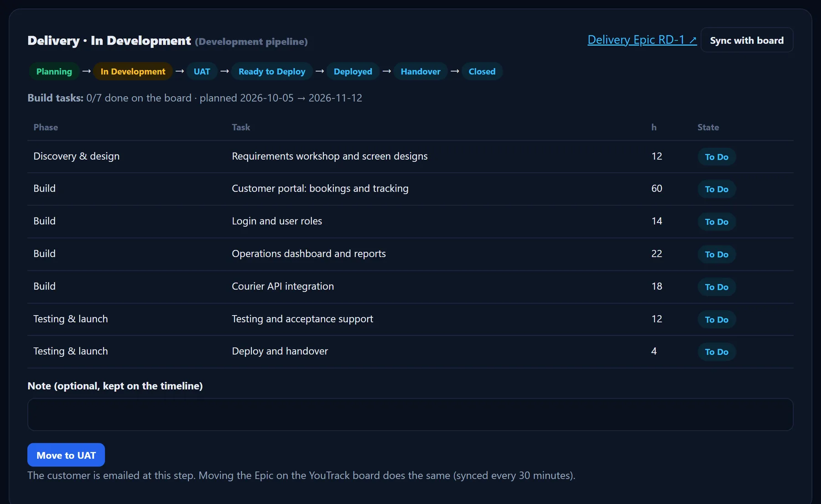Select the Handover stage pill

pos(421,72)
